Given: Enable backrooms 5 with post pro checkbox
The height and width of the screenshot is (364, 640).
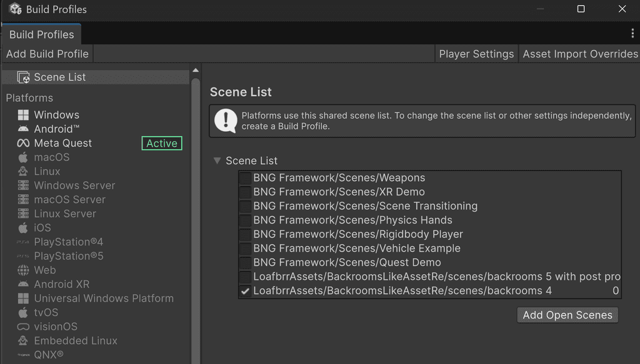Looking at the screenshot, I should (245, 277).
